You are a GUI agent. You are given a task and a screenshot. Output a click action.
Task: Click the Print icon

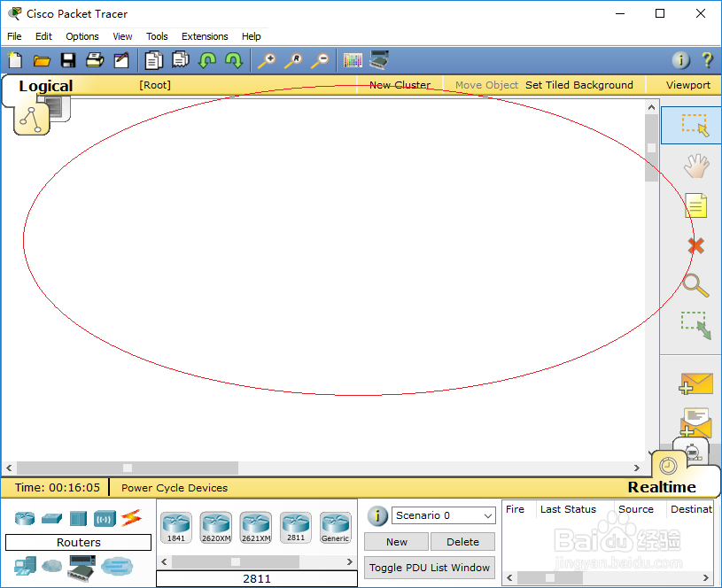click(x=95, y=60)
